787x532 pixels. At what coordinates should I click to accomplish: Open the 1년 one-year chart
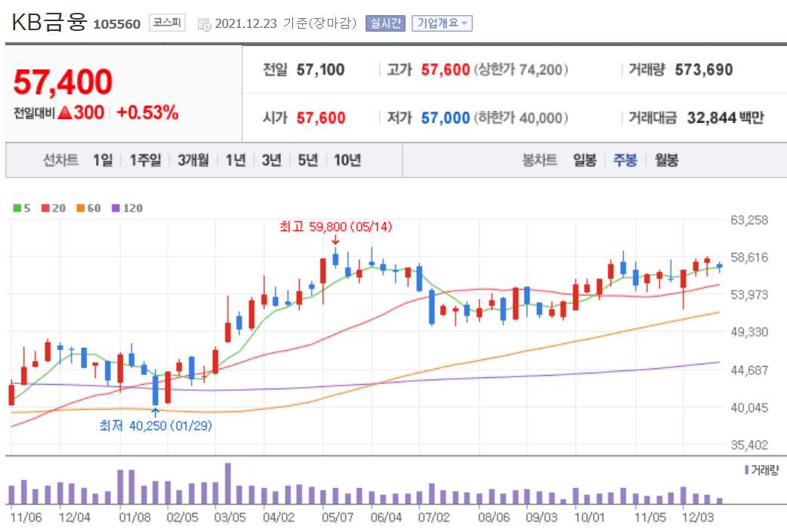[235, 159]
